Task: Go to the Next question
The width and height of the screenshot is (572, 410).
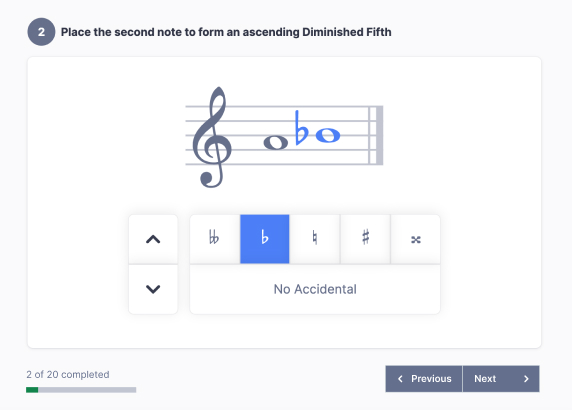Action: (x=501, y=379)
